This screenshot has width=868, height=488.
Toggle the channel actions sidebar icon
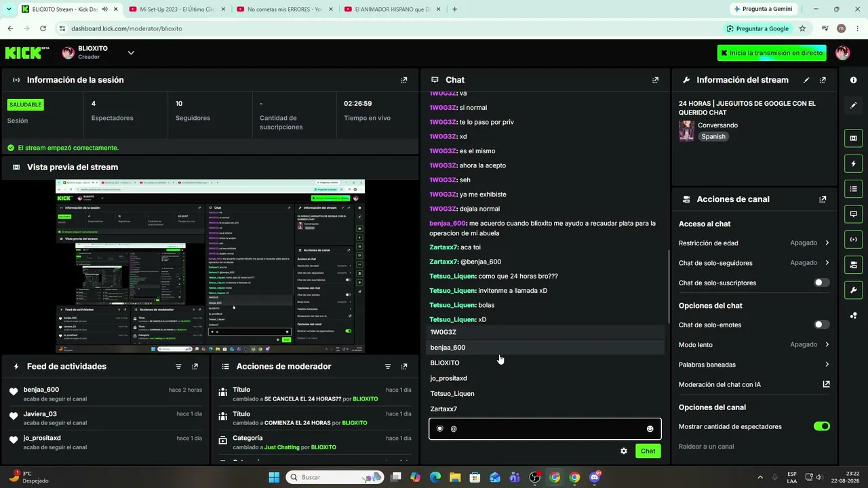853,264
